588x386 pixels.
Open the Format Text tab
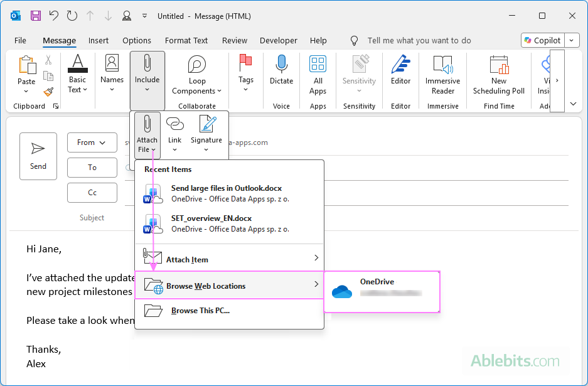click(186, 41)
